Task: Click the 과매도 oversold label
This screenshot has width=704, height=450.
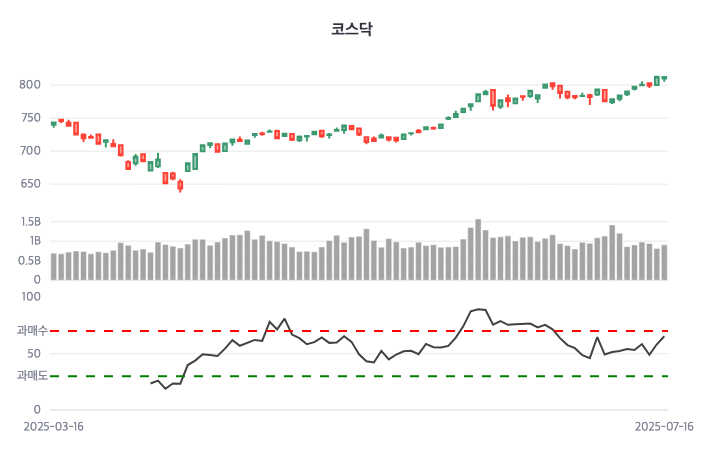Action: (x=31, y=376)
